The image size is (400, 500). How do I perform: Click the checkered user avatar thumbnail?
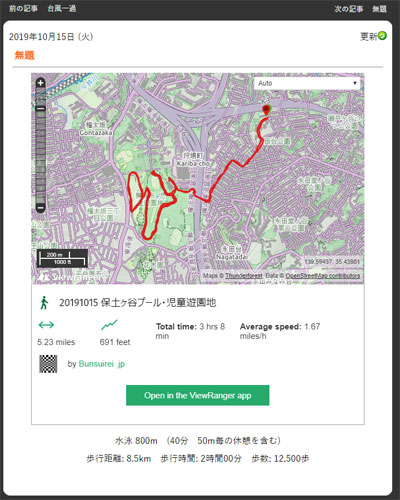(x=48, y=364)
